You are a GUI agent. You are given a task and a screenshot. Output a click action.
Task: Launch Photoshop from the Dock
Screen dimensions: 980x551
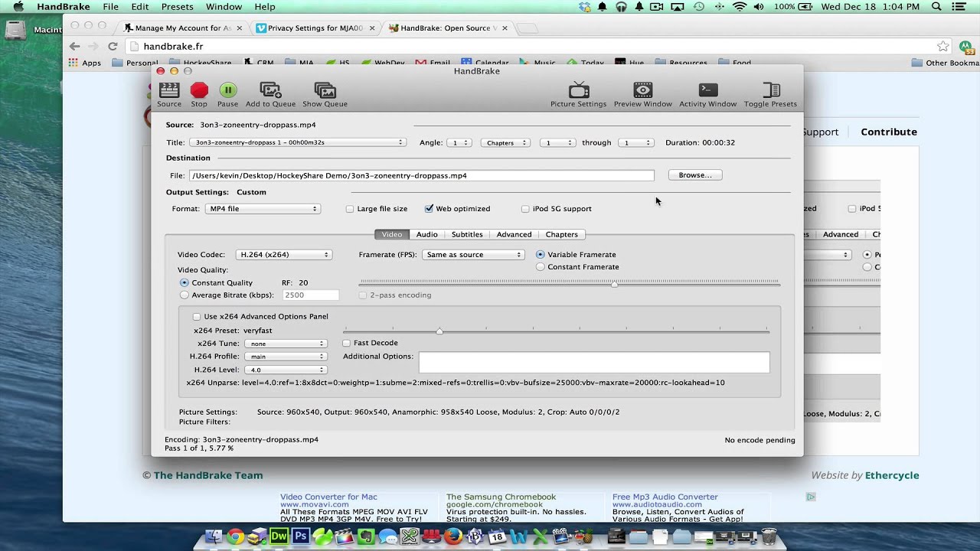(300, 536)
